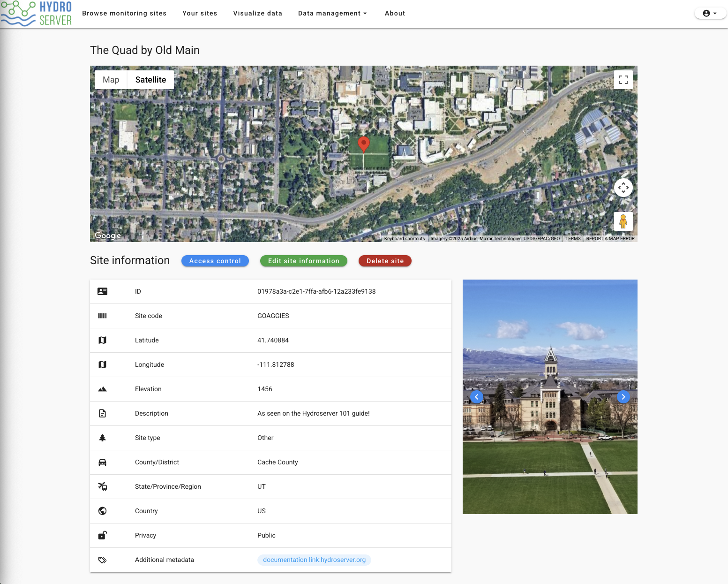The width and height of the screenshot is (728, 584).
Task: Click Edit site information button
Action: pos(304,261)
